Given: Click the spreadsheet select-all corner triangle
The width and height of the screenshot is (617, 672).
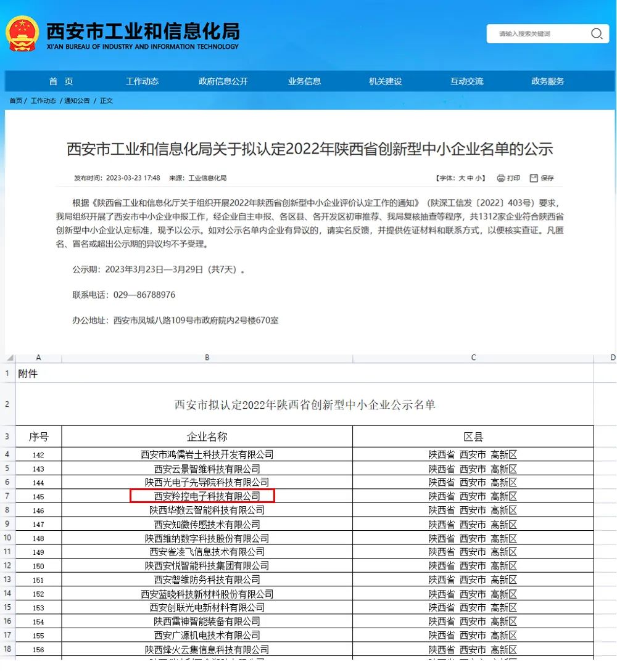Looking at the screenshot, I should (10, 358).
